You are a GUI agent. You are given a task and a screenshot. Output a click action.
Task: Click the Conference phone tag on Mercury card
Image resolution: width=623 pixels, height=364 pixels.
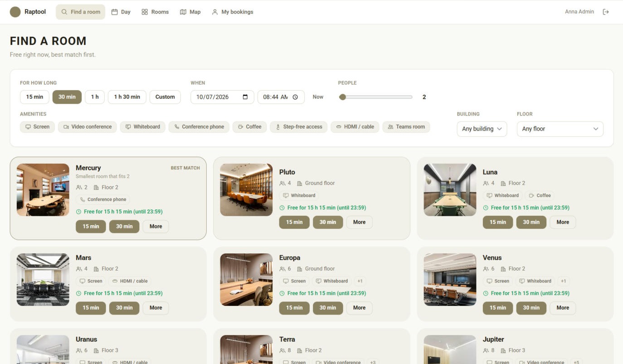103,199
